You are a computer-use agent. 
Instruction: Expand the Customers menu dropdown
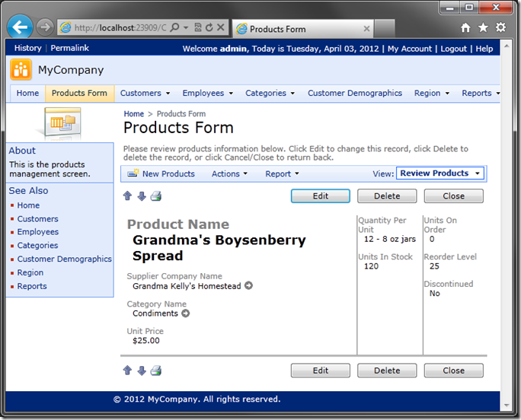click(x=168, y=94)
